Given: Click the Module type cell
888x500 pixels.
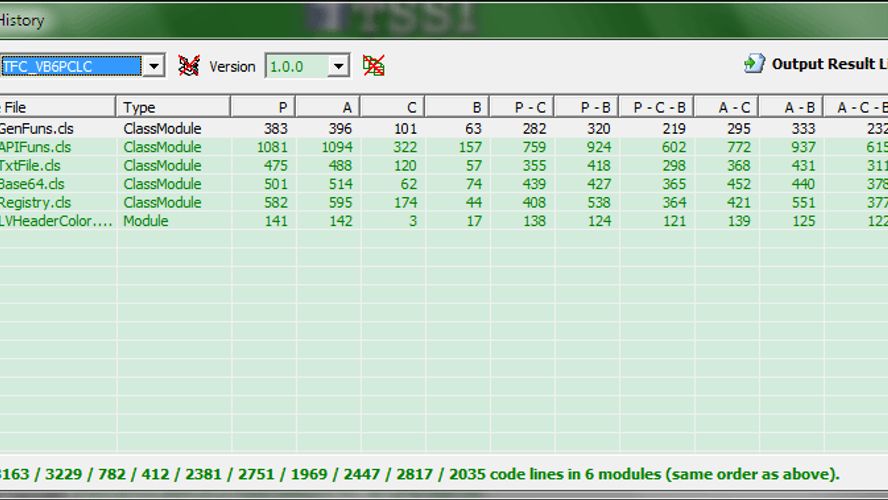Looking at the screenshot, I should (146, 221).
